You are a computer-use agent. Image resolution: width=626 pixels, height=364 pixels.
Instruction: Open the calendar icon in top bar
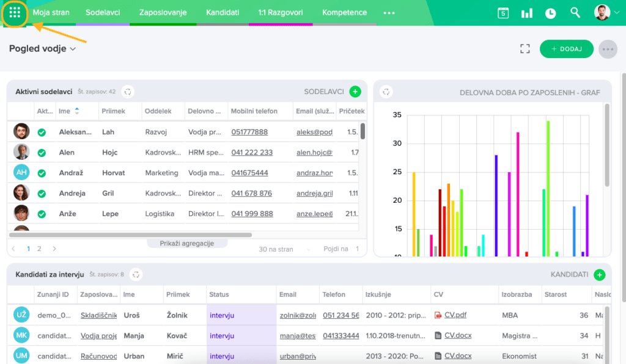(503, 13)
